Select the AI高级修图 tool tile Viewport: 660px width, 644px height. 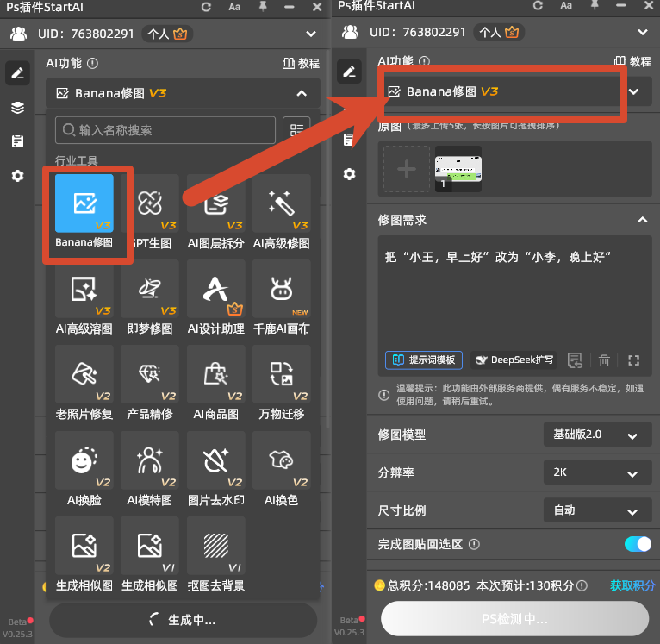[282, 203]
